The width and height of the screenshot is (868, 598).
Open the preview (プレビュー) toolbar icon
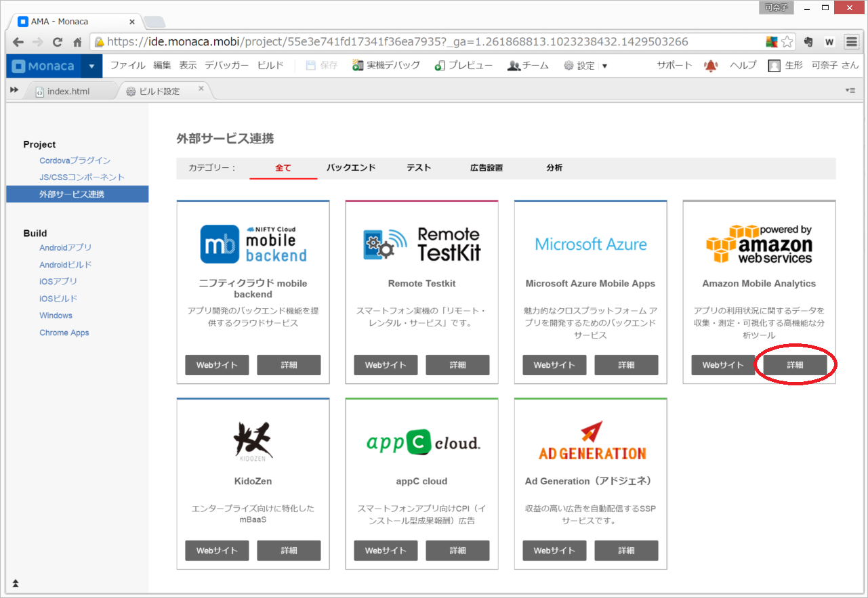pos(440,66)
